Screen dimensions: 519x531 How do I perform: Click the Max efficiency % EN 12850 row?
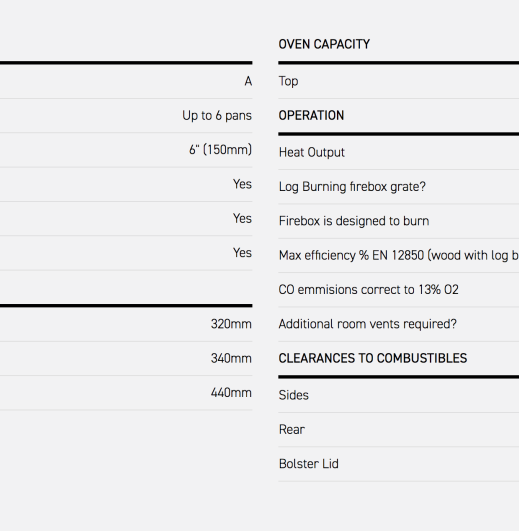(398, 255)
